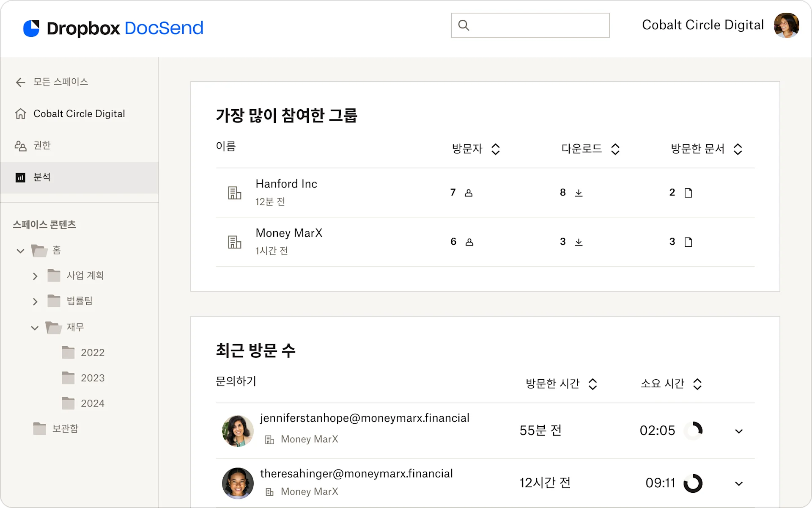Click download icon in Hanford Inc row
The height and width of the screenshot is (508, 812).
(579, 193)
